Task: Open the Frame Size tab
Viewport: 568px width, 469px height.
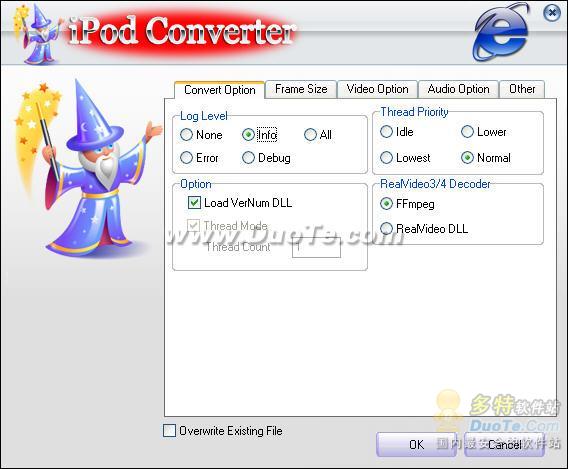Action: click(301, 89)
